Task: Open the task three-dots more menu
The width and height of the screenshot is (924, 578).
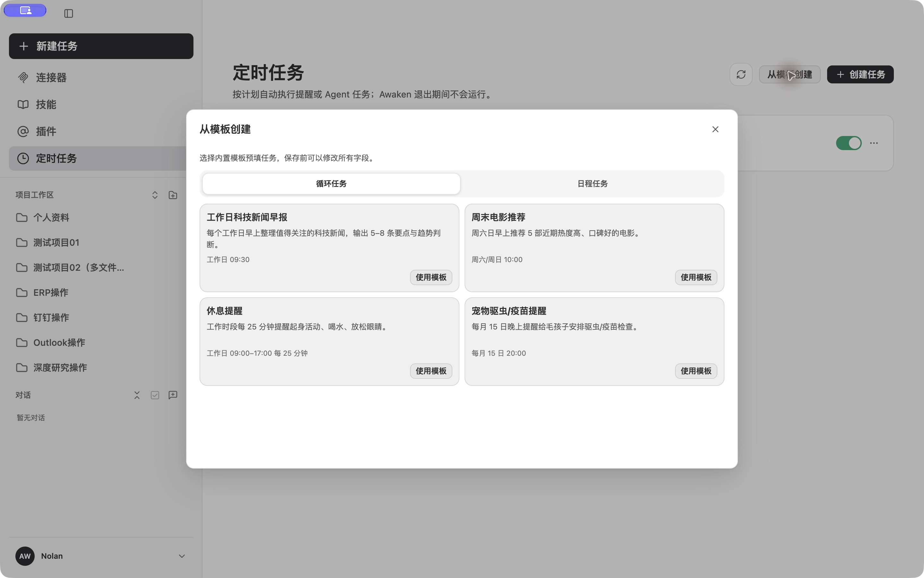Action: point(874,143)
